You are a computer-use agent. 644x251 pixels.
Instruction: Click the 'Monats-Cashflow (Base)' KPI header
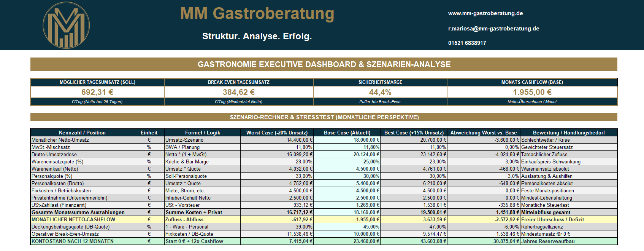pos(532,82)
